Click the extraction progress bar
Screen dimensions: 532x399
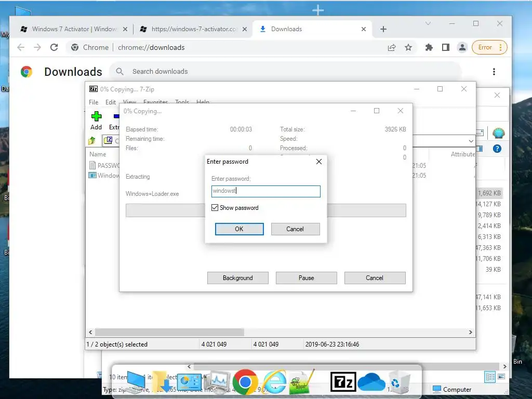click(x=265, y=210)
